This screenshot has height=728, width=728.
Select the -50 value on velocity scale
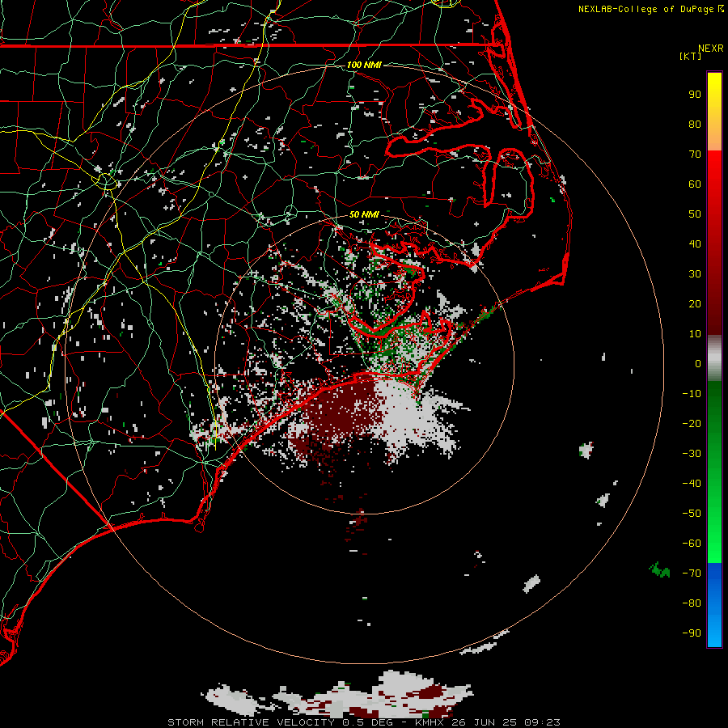coord(692,514)
